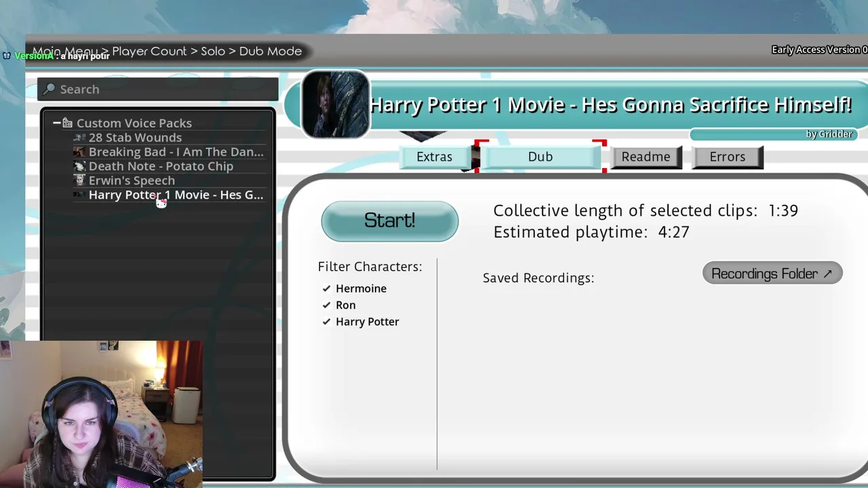Choose Death Note - Potato Chip pack
The width and height of the screenshot is (868, 488).
161,166
